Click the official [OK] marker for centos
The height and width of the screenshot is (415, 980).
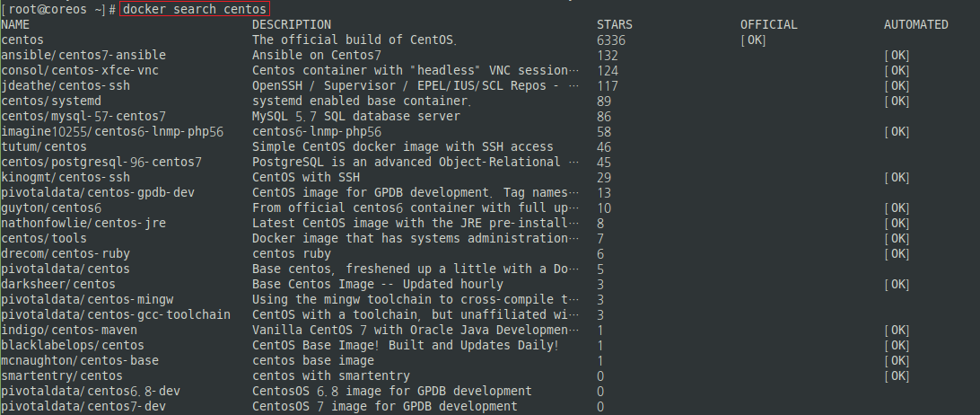pos(753,40)
